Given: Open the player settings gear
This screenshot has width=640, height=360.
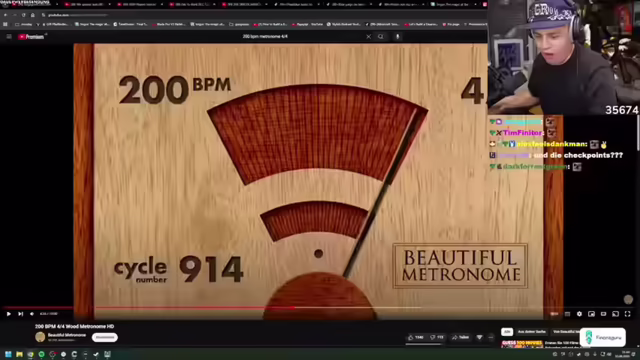Looking at the screenshot, I should pyautogui.click(x=579, y=314).
